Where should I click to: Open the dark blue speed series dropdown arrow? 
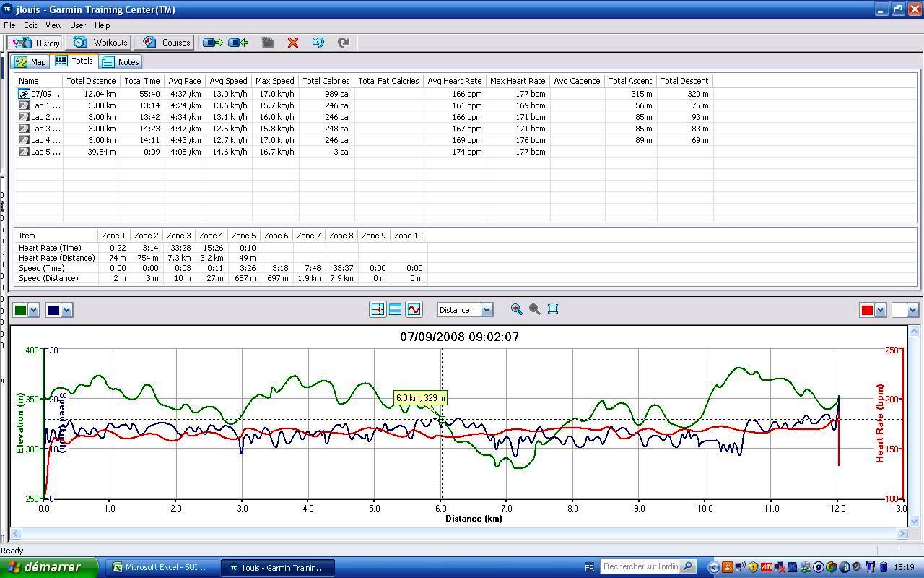coord(67,310)
